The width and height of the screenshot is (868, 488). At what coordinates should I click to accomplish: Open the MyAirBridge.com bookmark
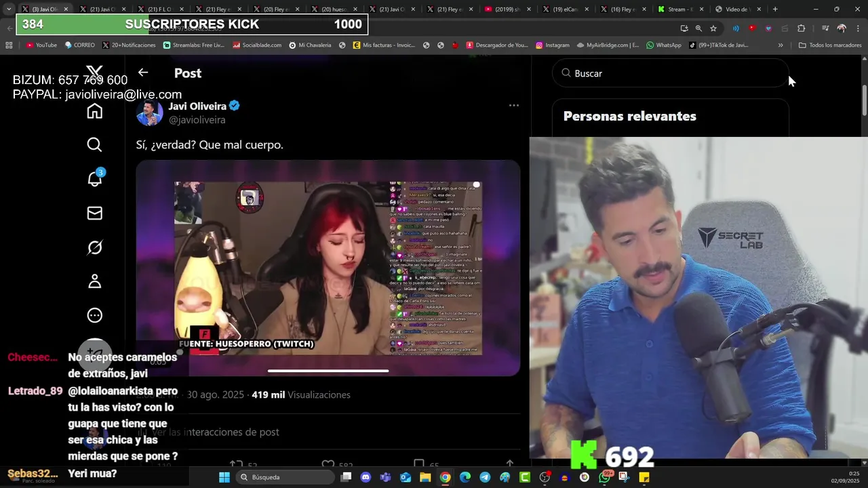pos(608,45)
